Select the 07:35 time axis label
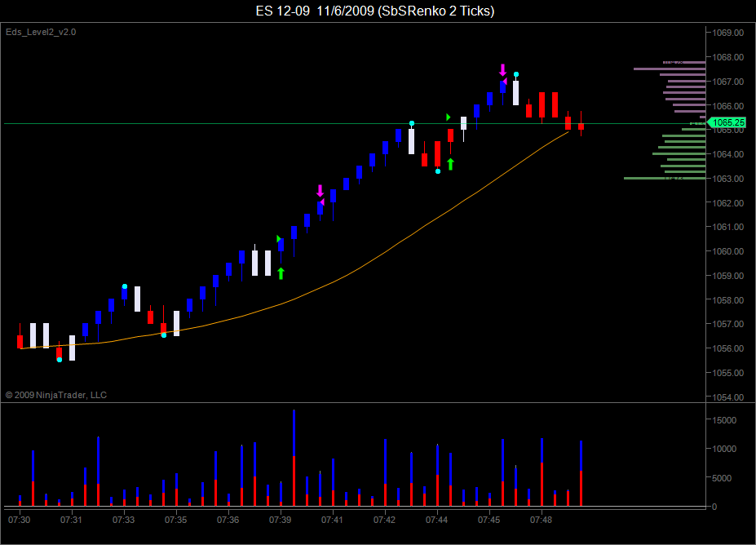 175,520
